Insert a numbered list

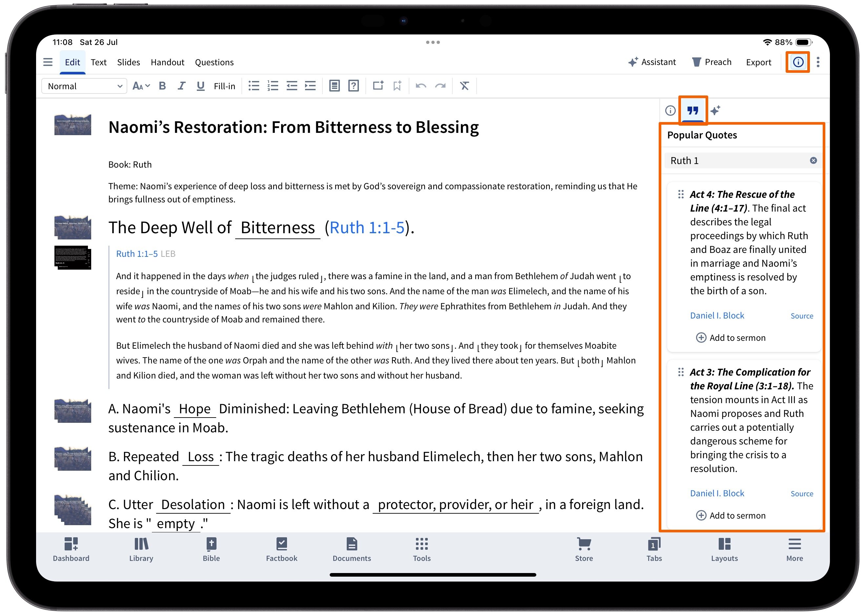point(273,86)
